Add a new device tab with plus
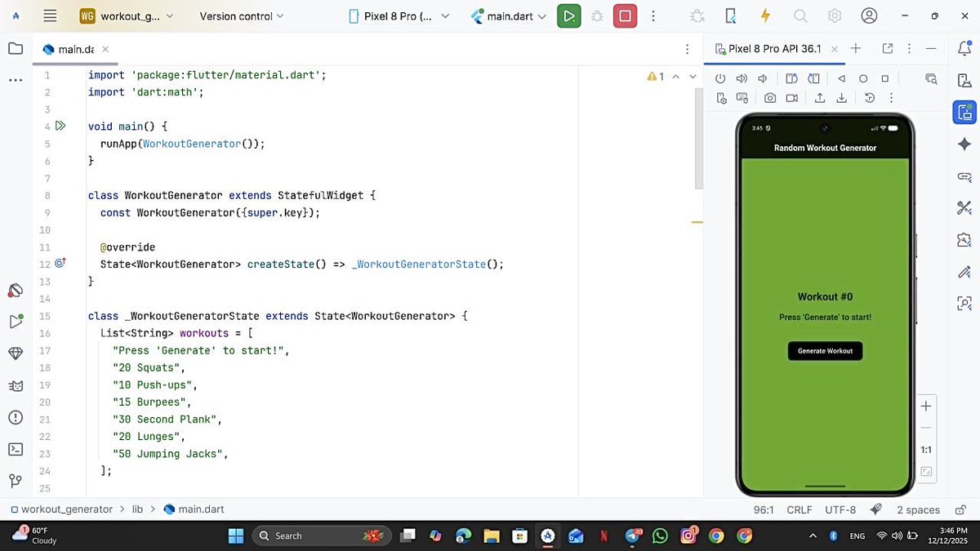This screenshot has height=551, width=980. (856, 48)
